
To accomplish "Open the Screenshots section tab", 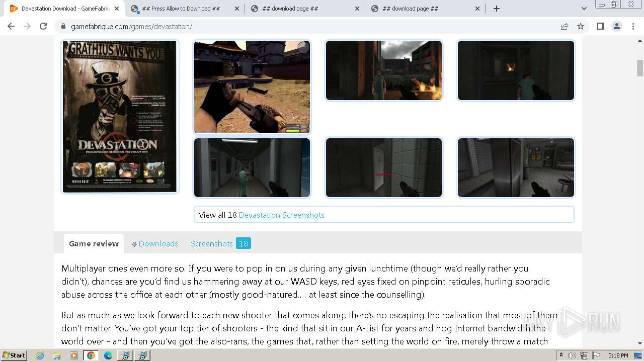I will click(x=211, y=243).
